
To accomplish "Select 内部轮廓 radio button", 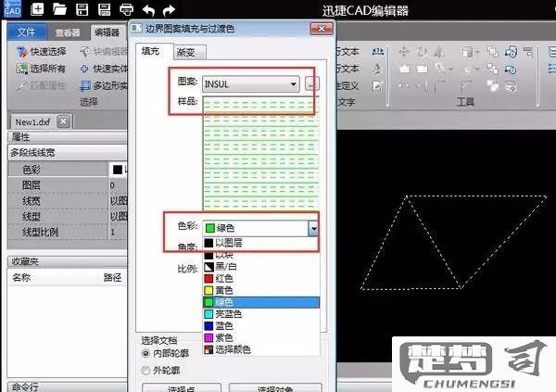I will [x=145, y=353].
